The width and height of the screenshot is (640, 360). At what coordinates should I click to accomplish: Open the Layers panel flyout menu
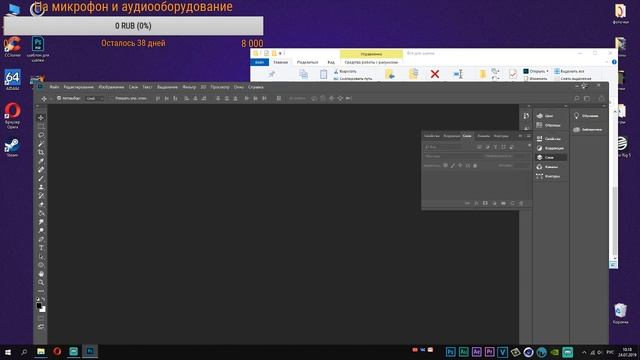[528, 136]
